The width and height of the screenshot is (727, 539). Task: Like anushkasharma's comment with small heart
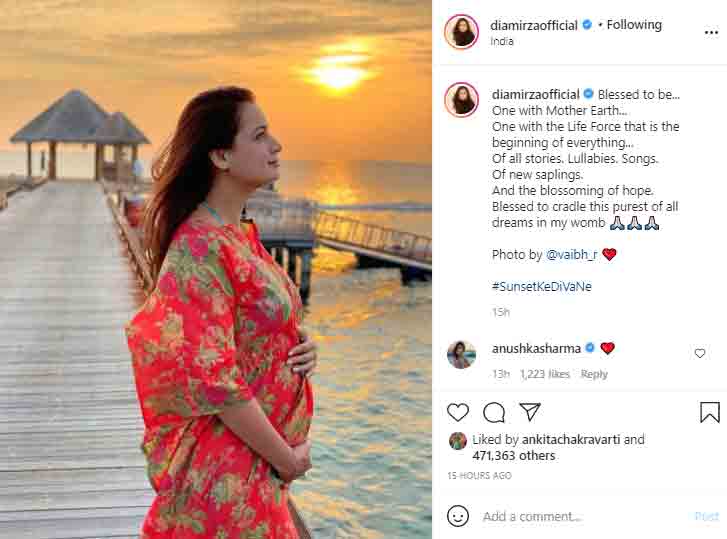point(700,353)
